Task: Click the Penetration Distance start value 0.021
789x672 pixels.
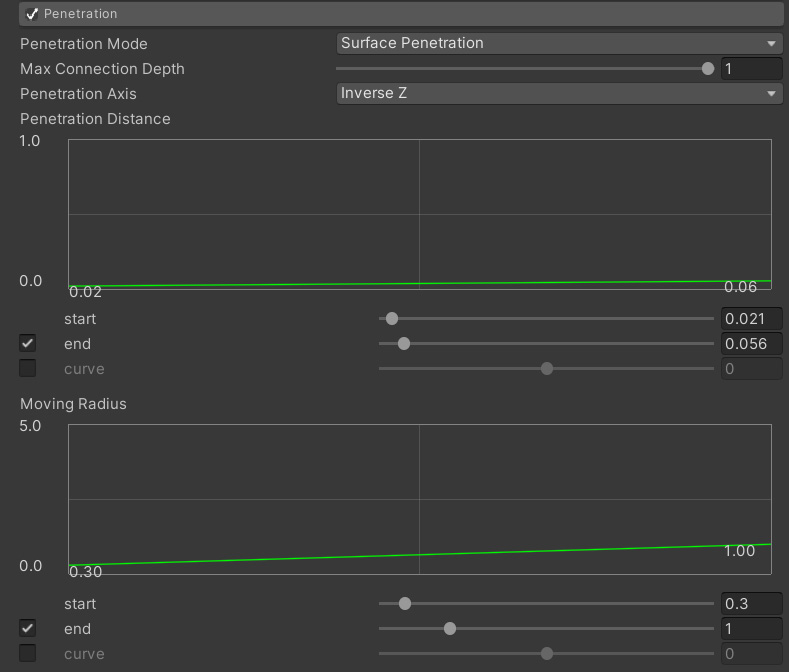Action: (x=751, y=318)
